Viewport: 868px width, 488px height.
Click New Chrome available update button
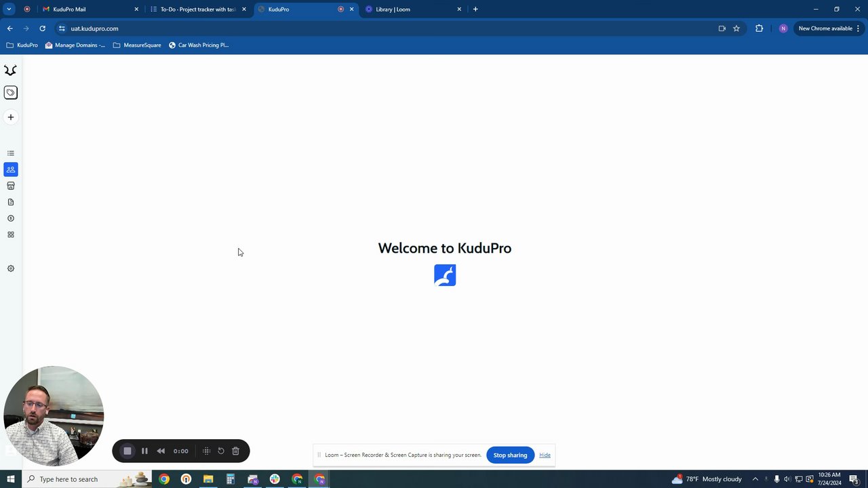[x=829, y=28]
